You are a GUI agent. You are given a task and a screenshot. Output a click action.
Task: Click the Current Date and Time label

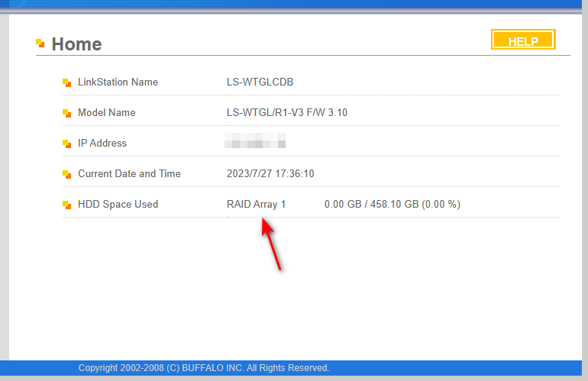[x=129, y=173]
